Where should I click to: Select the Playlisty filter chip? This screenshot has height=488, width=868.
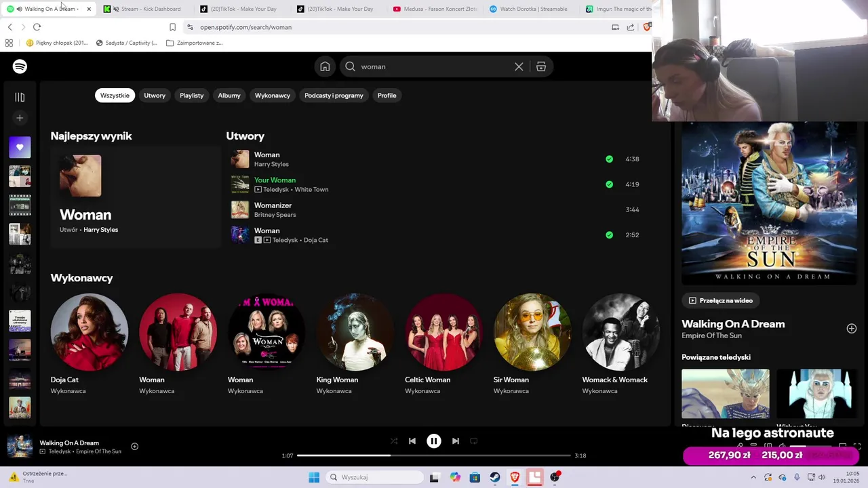tap(191, 96)
